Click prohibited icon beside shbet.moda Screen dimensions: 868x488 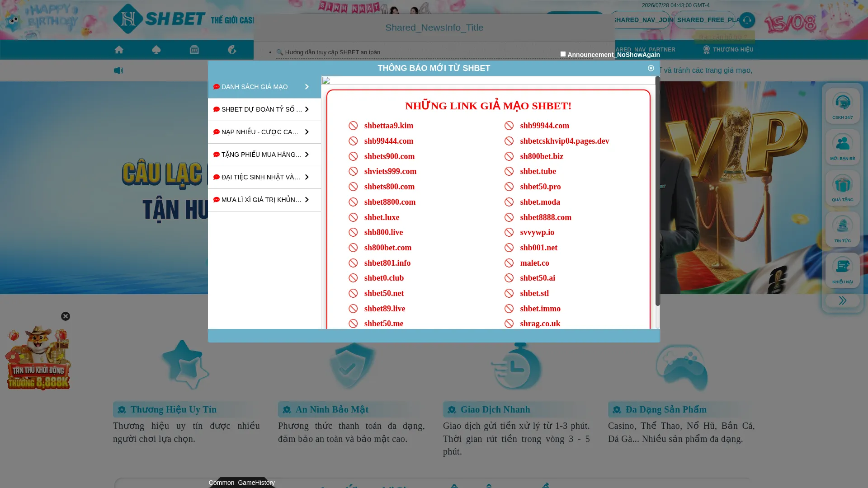[509, 202]
